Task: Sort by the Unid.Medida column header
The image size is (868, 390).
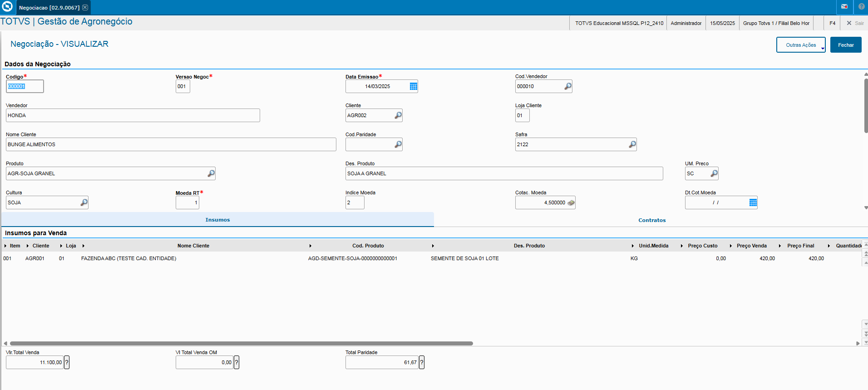Action: click(654, 246)
